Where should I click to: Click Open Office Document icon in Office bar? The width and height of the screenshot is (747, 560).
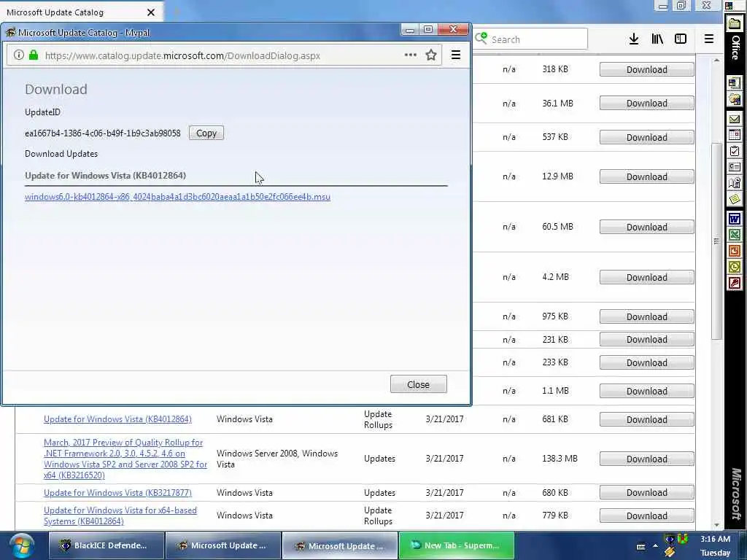pos(734,99)
